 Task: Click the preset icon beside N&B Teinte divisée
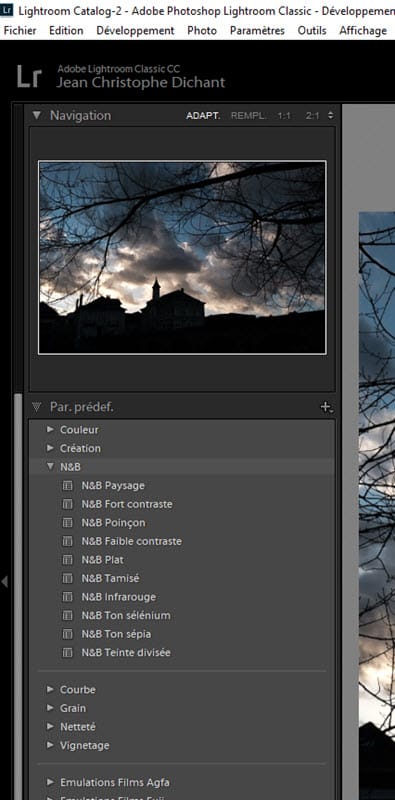67,653
